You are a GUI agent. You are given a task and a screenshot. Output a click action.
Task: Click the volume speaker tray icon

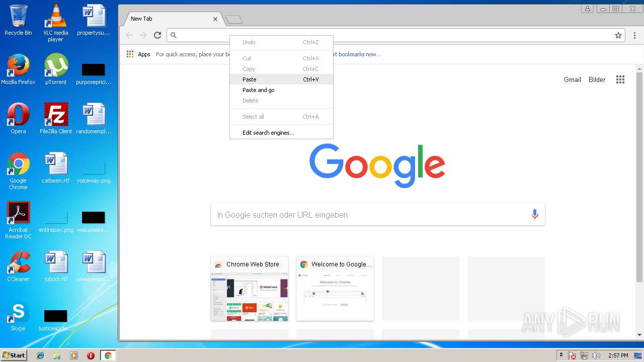click(596, 355)
